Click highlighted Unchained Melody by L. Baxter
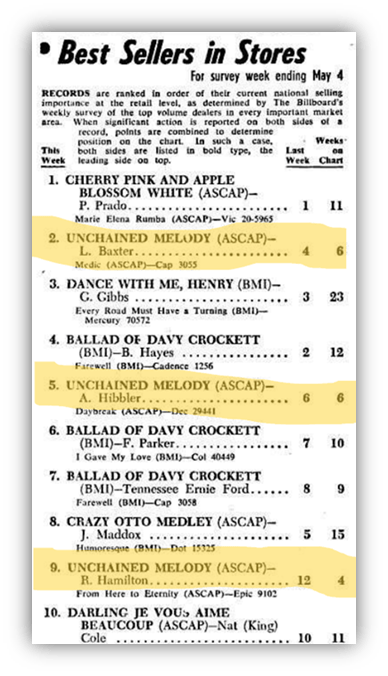 tap(196, 250)
